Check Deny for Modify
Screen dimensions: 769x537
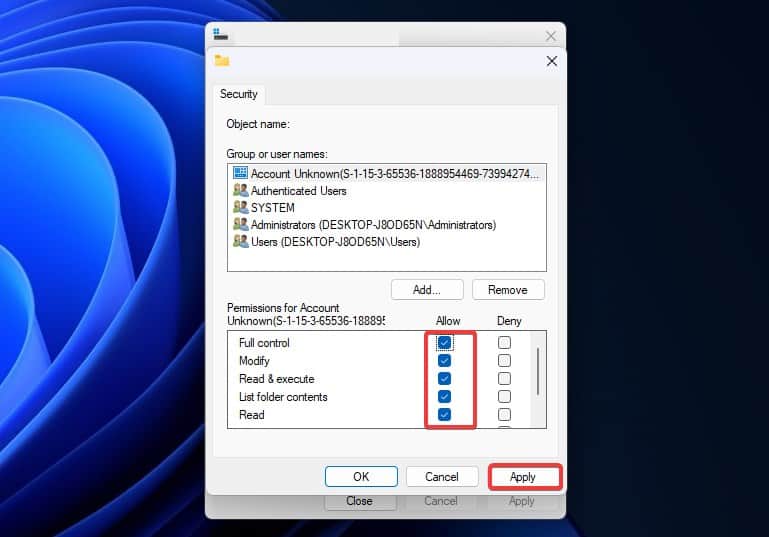point(504,360)
